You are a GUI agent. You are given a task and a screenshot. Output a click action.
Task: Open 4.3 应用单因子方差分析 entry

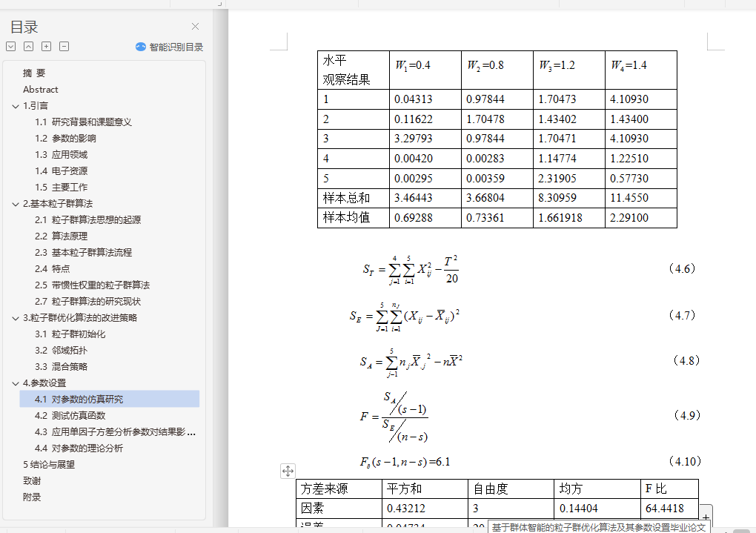click(115, 432)
